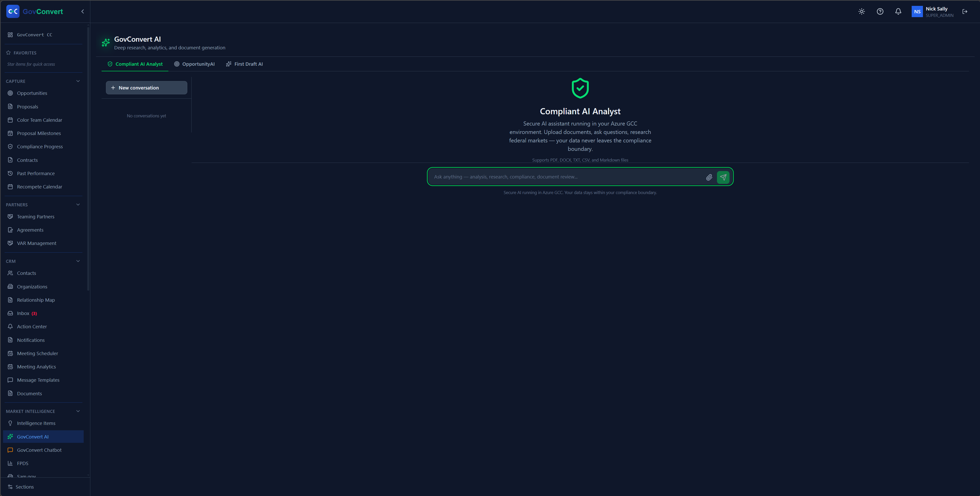Collapse the PARTNERS section

click(78, 205)
